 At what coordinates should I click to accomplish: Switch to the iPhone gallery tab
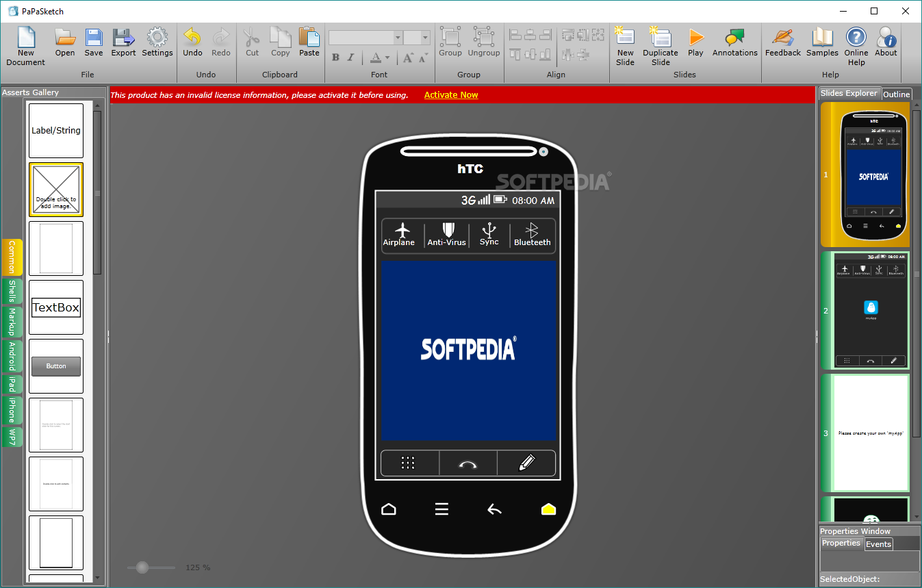[x=12, y=411]
